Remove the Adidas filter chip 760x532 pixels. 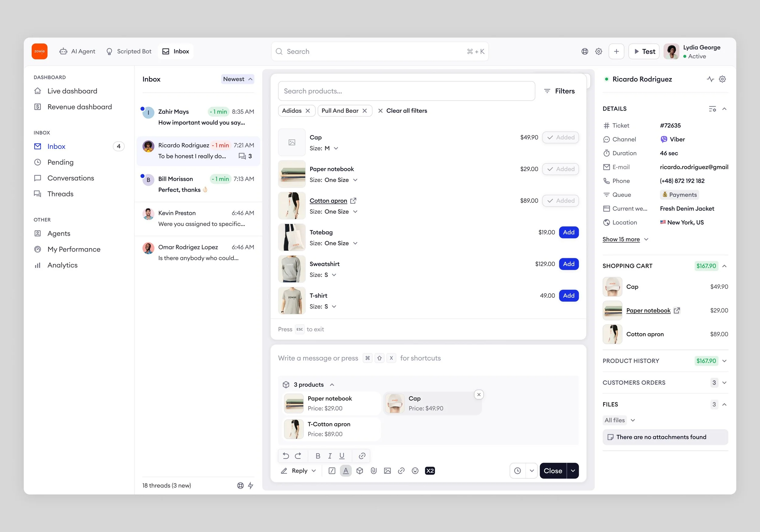(308, 111)
